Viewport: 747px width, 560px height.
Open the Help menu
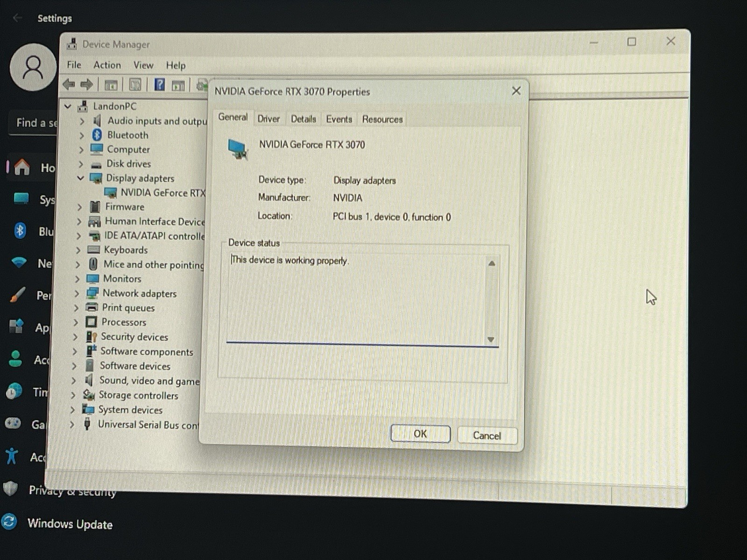click(x=176, y=65)
